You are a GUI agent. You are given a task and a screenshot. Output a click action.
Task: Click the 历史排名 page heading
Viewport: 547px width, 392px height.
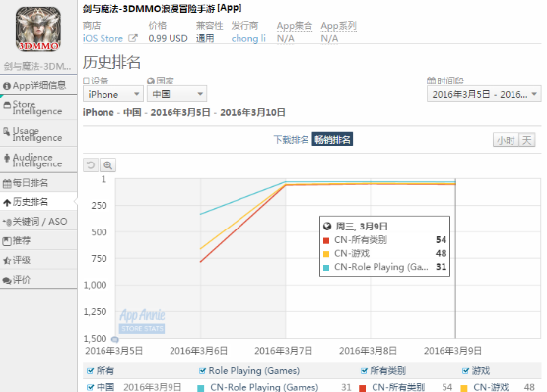[x=111, y=62]
